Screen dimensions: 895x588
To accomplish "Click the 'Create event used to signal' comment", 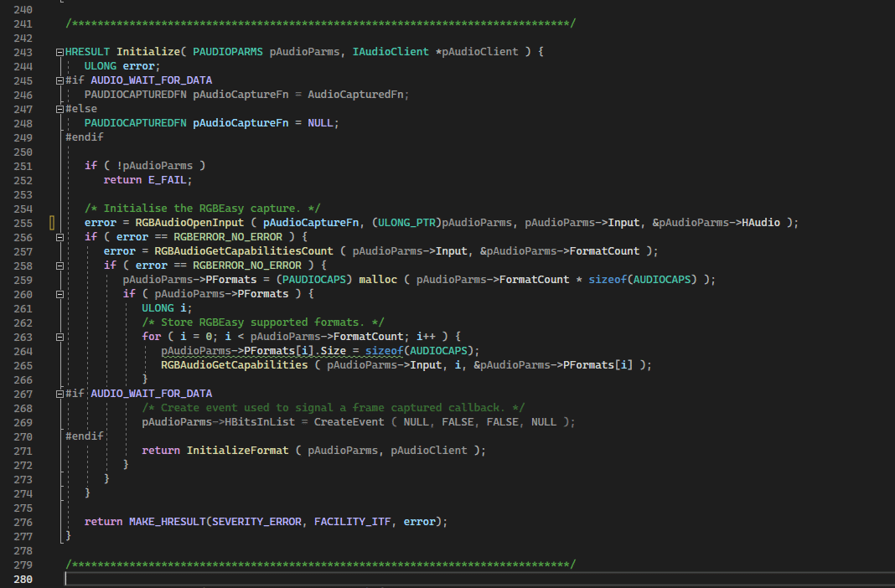I will coord(333,409).
